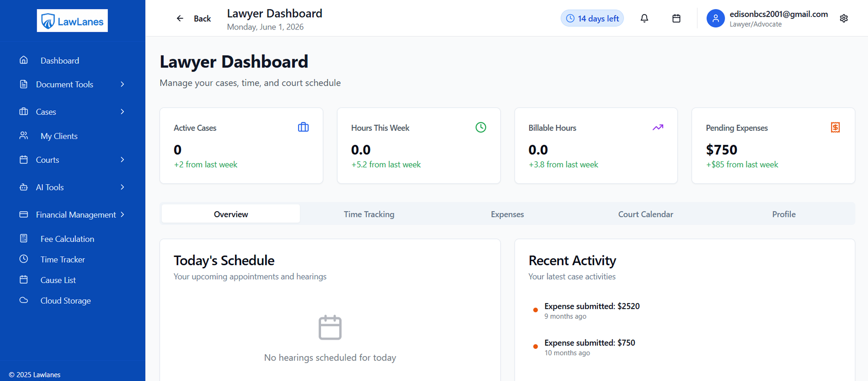868x381 pixels.
Task: Expand the AI Tools chevron
Action: coord(122,187)
